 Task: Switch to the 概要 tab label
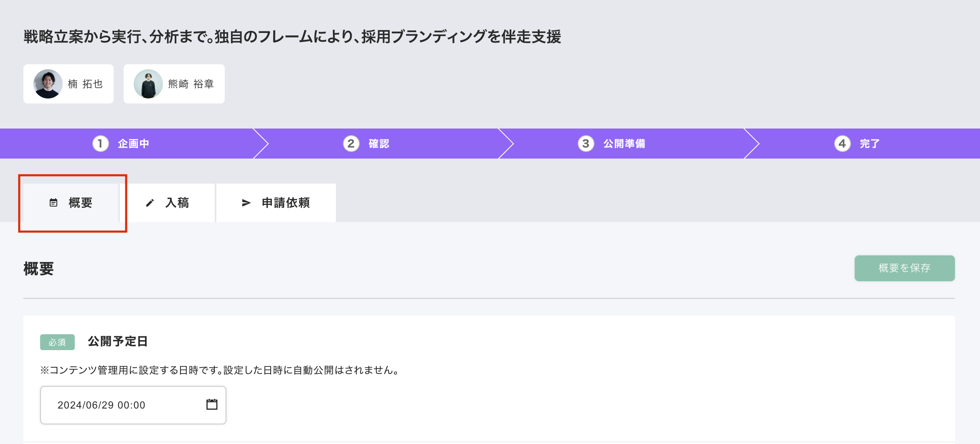coord(80,203)
